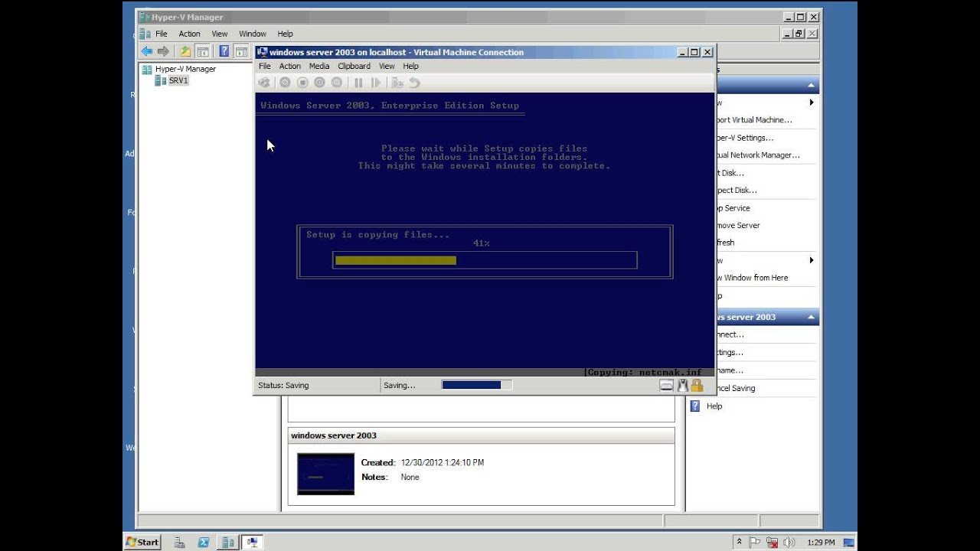Open the File menu in Hyper-V Manager
Screen dimensions: 980x551
coord(162,34)
